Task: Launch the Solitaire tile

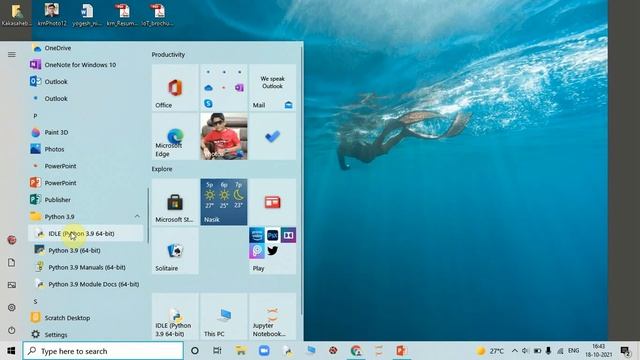Action: (175, 251)
